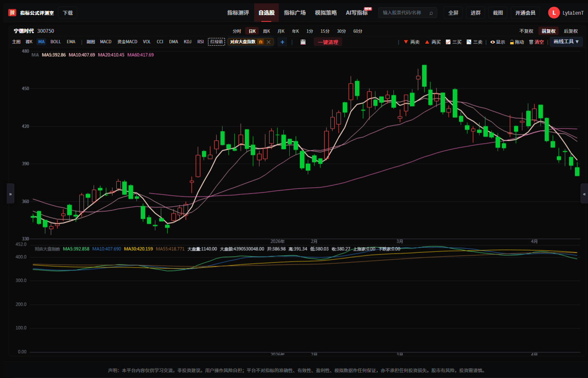588x378 pixels.
Task: Click the orange 自 badge on indicator tag
Action: point(261,42)
